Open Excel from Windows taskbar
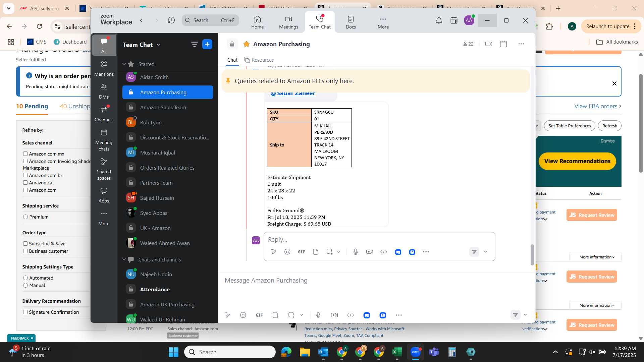This screenshot has height=362, width=644. click(x=397, y=352)
